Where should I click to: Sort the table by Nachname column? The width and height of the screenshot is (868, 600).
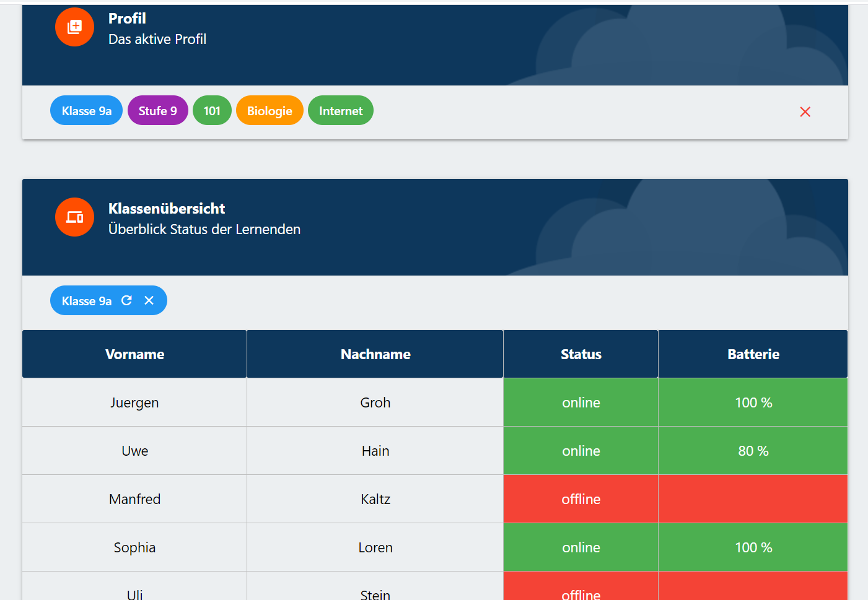[375, 354]
